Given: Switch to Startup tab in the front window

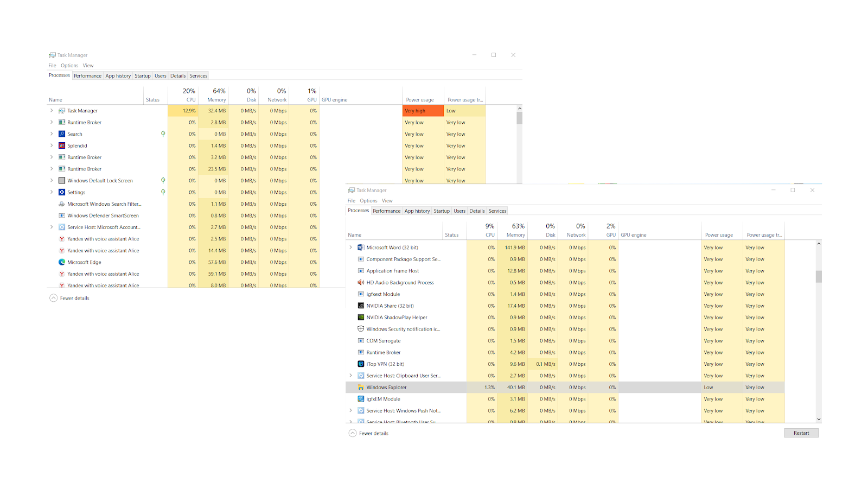Looking at the screenshot, I should click(442, 211).
